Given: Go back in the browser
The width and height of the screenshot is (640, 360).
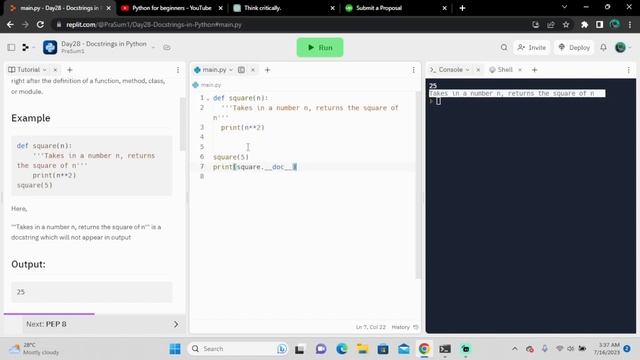Looking at the screenshot, I should (x=10, y=24).
